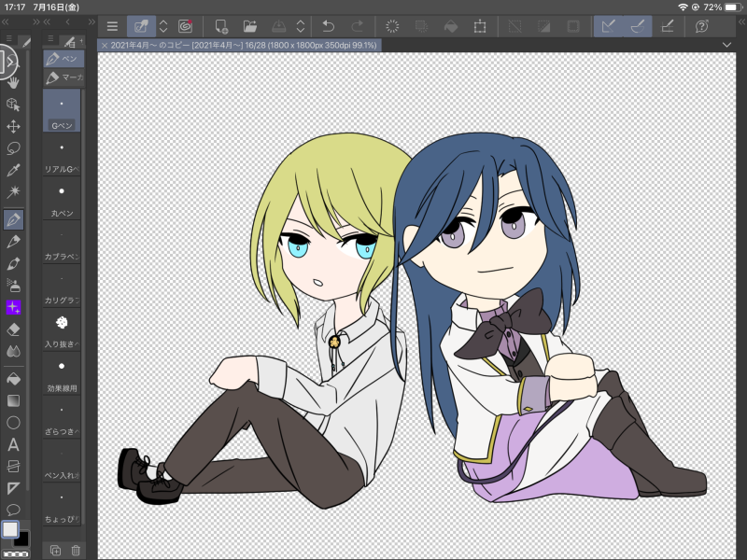Deselect using the crossed selection icon
This screenshot has width=747, height=560.
(514, 26)
